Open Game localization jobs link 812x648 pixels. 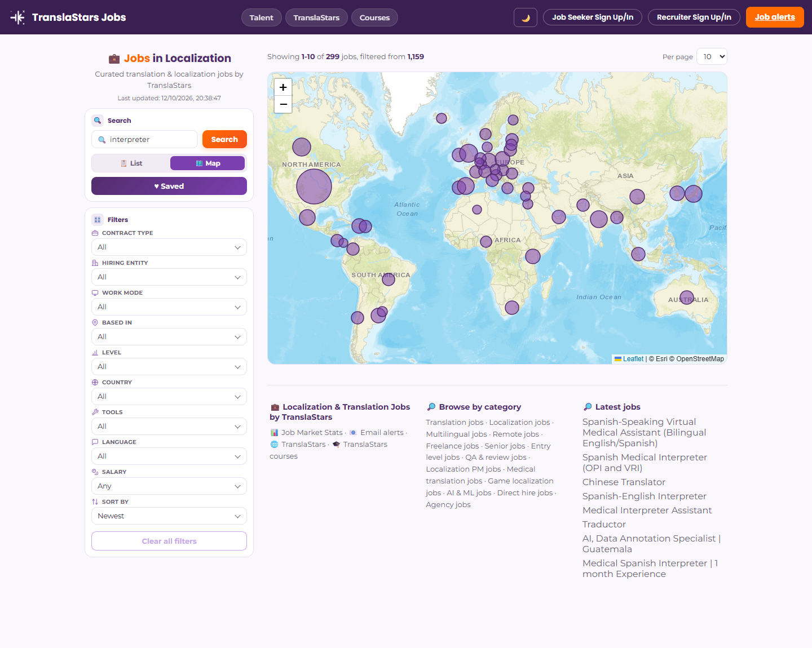tap(489, 487)
